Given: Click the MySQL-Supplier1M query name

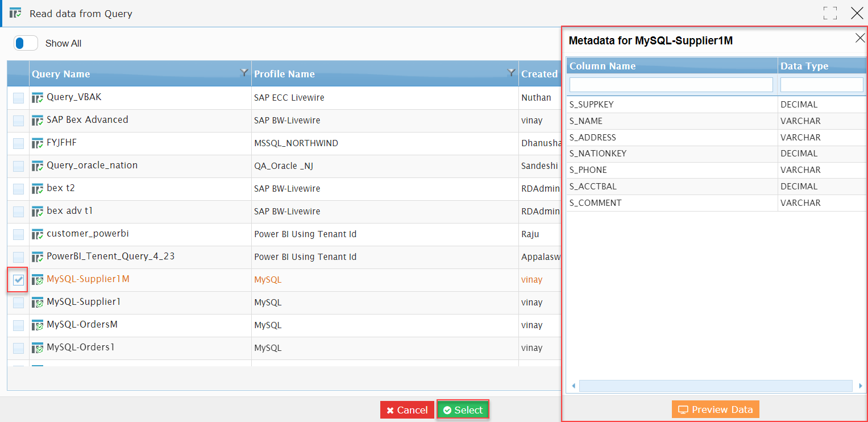Looking at the screenshot, I should [x=88, y=279].
